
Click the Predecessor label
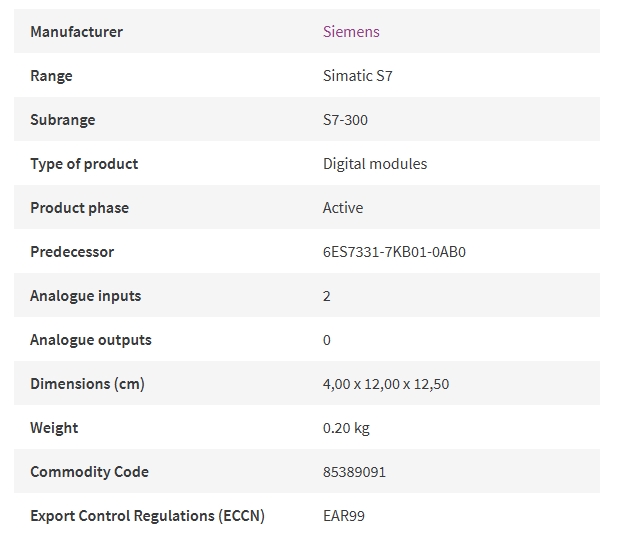(x=72, y=252)
